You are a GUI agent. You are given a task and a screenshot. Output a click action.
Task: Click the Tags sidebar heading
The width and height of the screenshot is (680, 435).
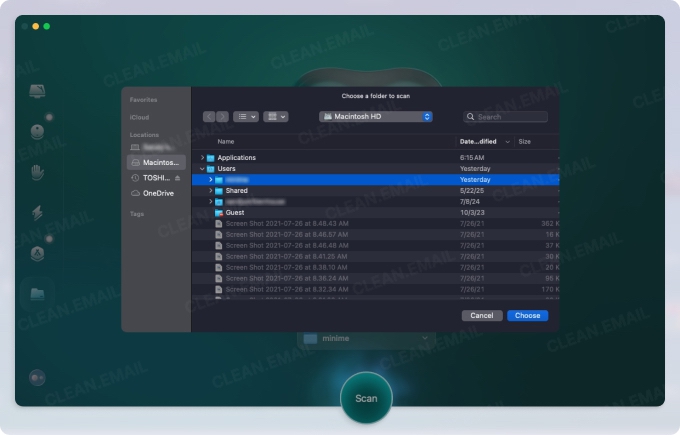pos(137,214)
